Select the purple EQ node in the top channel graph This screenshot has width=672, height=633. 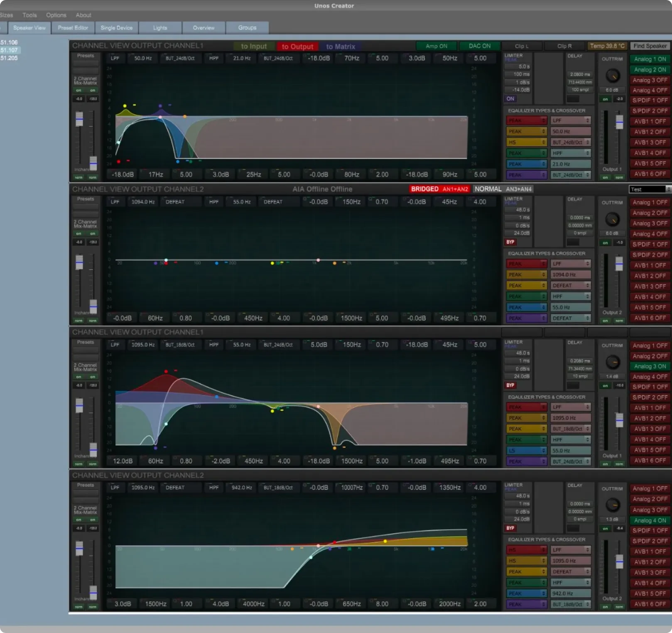pos(160,106)
